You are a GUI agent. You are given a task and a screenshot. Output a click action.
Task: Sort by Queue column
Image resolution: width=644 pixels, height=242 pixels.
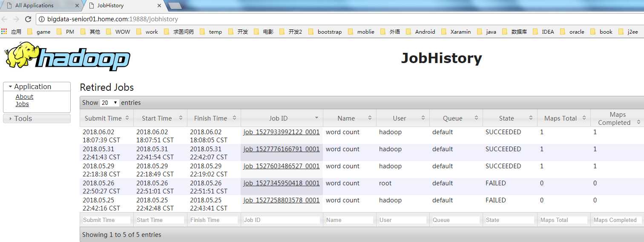click(456, 118)
